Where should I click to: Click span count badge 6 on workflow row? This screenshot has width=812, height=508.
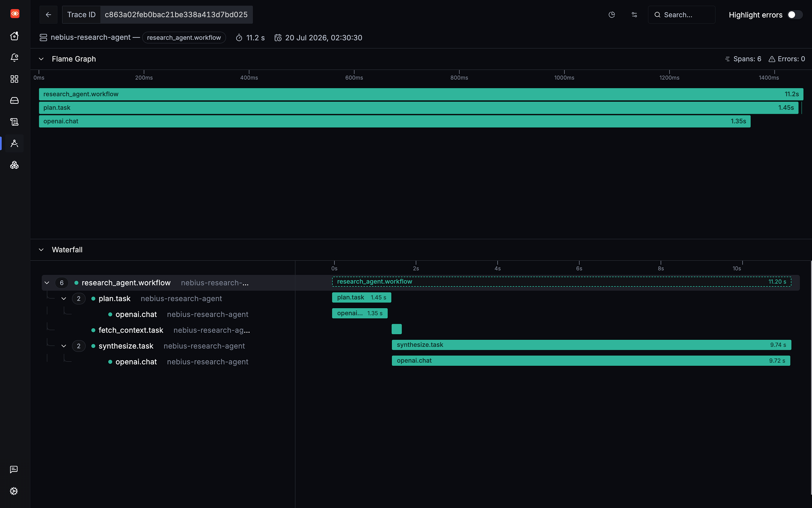[x=62, y=283]
